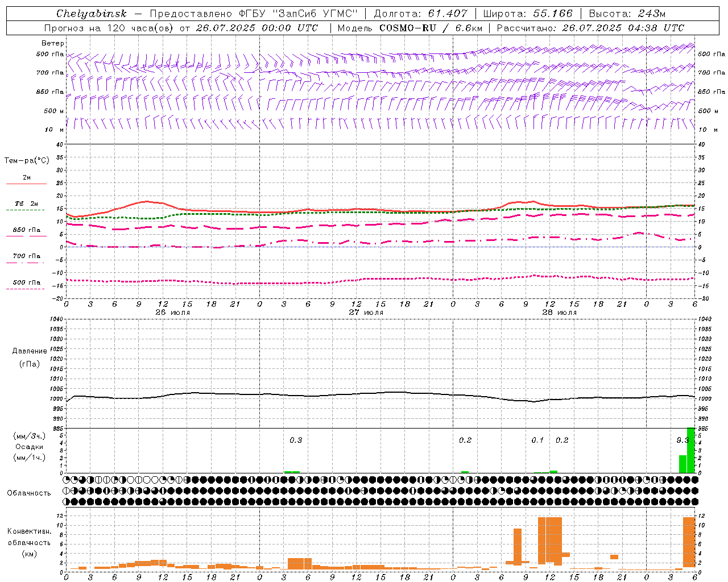Click the 'Td 2м' dew point legend label
Screen dimensions: 728x582
coord(26,203)
